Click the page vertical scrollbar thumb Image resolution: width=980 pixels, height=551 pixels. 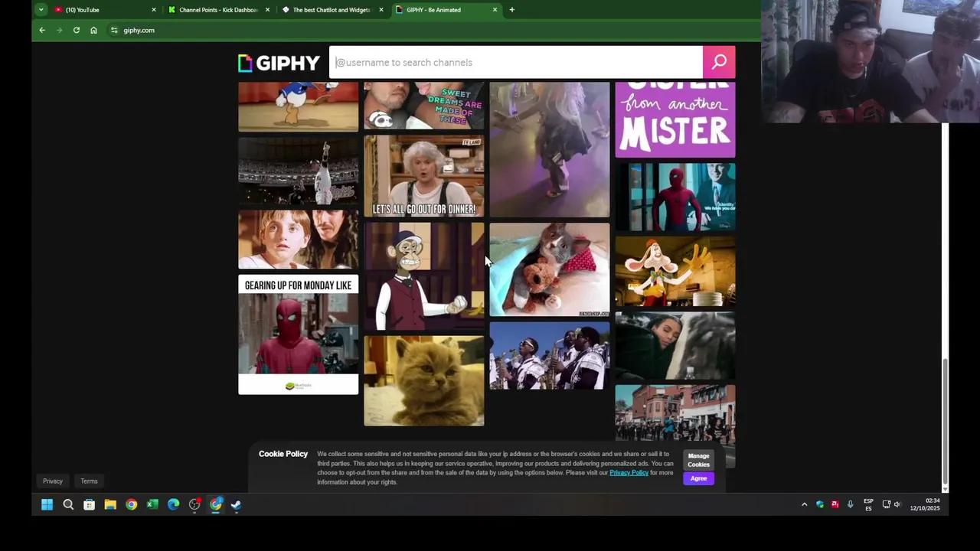pos(945,421)
